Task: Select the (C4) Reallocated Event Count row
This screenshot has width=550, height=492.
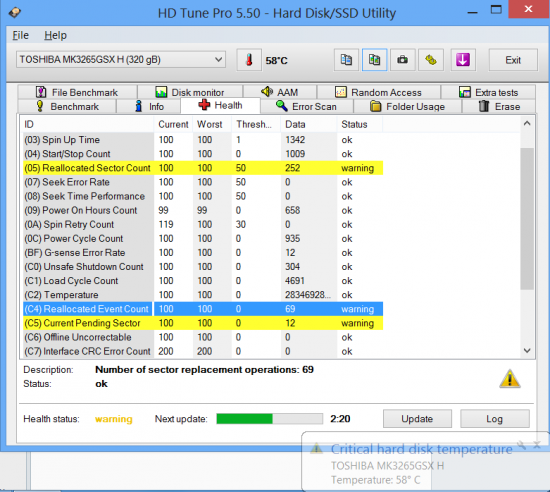Action: coord(203,309)
